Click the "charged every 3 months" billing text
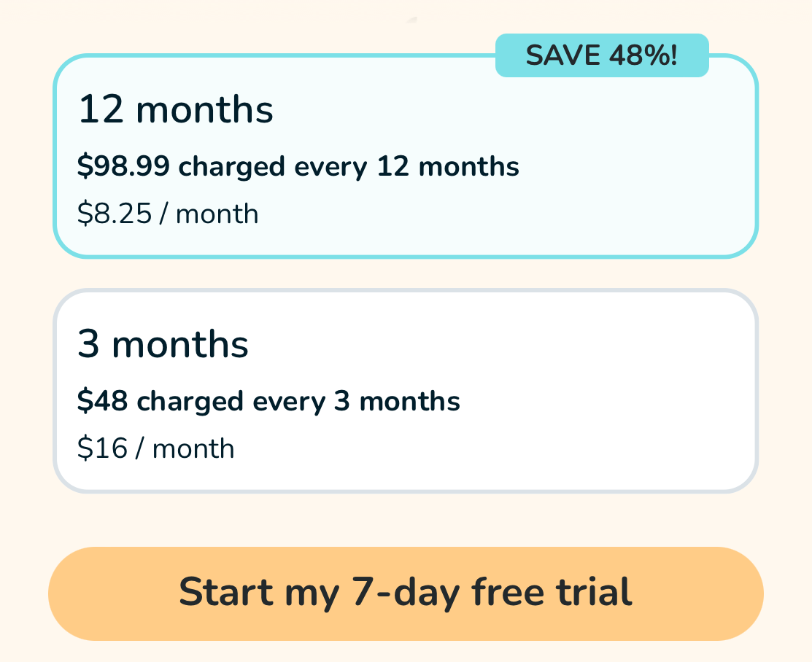 click(298, 401)
